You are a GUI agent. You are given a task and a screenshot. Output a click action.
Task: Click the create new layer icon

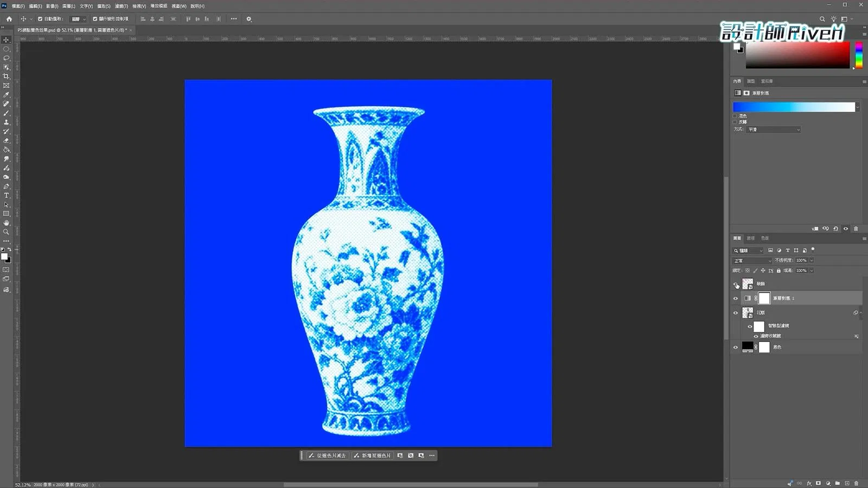(x=847, y=483)
